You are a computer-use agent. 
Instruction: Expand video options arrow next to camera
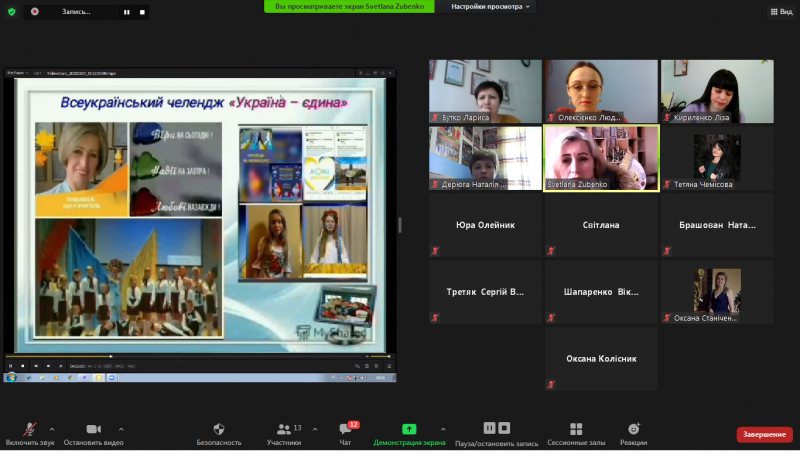tap(121, 429)
